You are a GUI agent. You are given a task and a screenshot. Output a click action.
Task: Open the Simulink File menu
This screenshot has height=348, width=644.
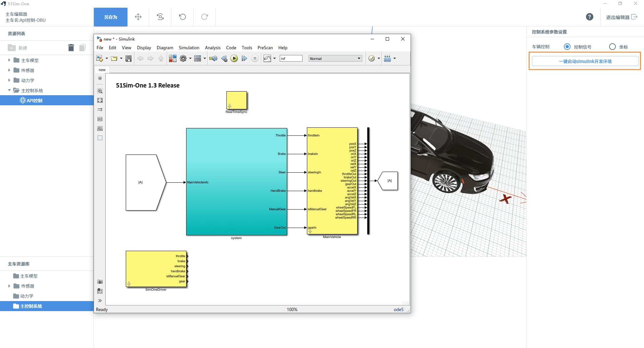[100, 48]
